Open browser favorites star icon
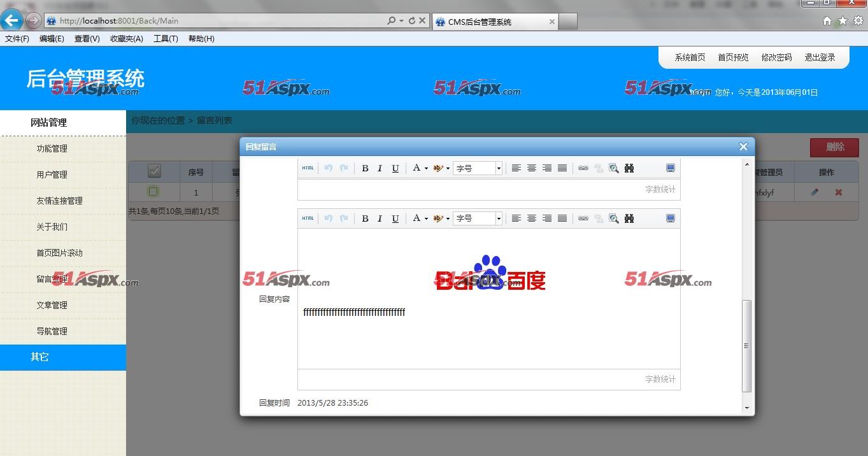 (843, 20)
